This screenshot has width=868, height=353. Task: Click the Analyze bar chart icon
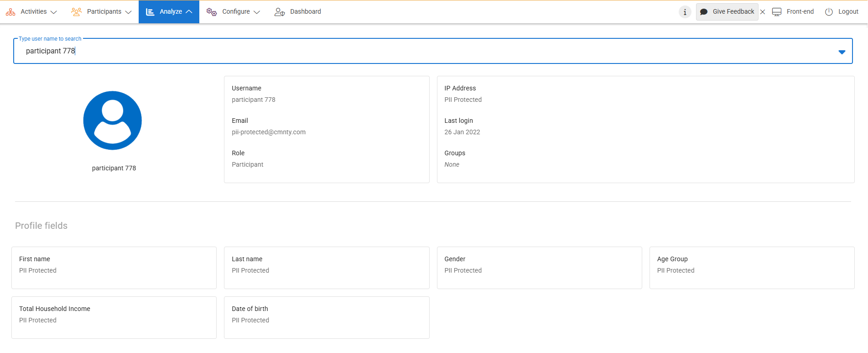click(150, 12)
